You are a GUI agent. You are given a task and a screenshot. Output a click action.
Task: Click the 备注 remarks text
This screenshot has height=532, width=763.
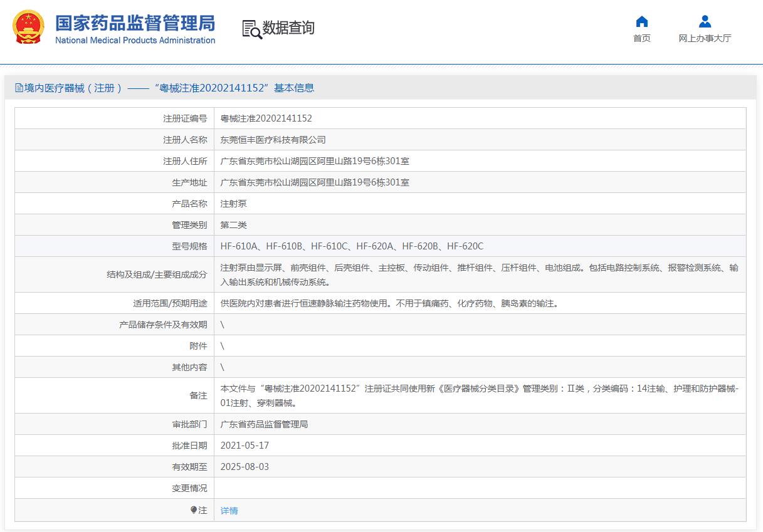[480, 395]
